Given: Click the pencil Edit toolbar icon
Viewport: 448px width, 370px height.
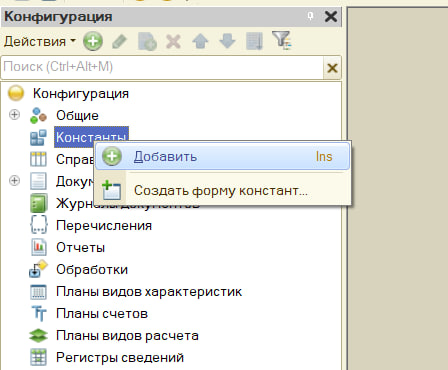Looking at the screenshot, I should click(119, 42).
